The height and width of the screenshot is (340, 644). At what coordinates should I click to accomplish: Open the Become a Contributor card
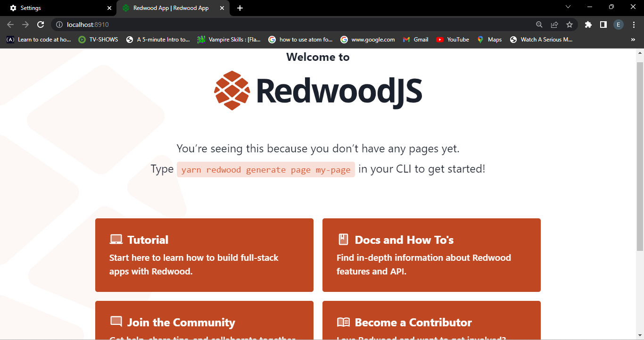[431, 320]
